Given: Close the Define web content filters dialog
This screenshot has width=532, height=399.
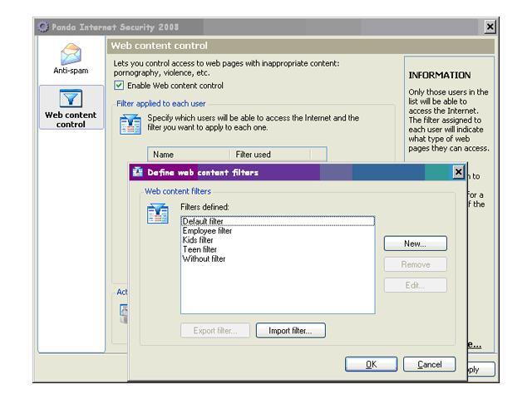Looking at the screenshot, I should coord(458,172).
